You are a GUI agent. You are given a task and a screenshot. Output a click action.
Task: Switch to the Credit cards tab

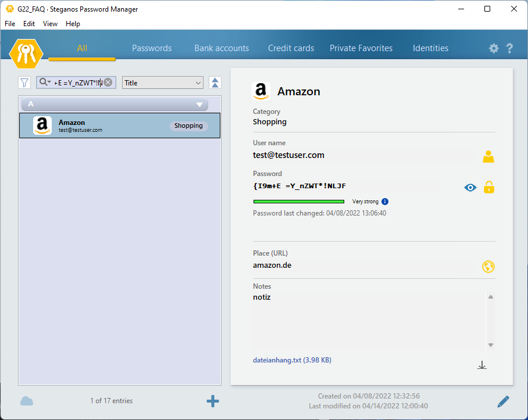pyautogui.click(x=291, y=48)
